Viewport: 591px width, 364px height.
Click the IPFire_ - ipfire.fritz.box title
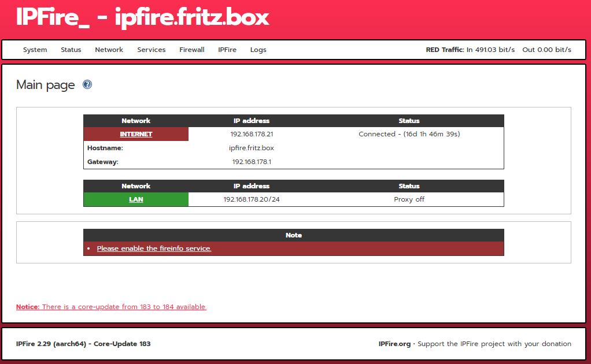[x=142, y=17]
